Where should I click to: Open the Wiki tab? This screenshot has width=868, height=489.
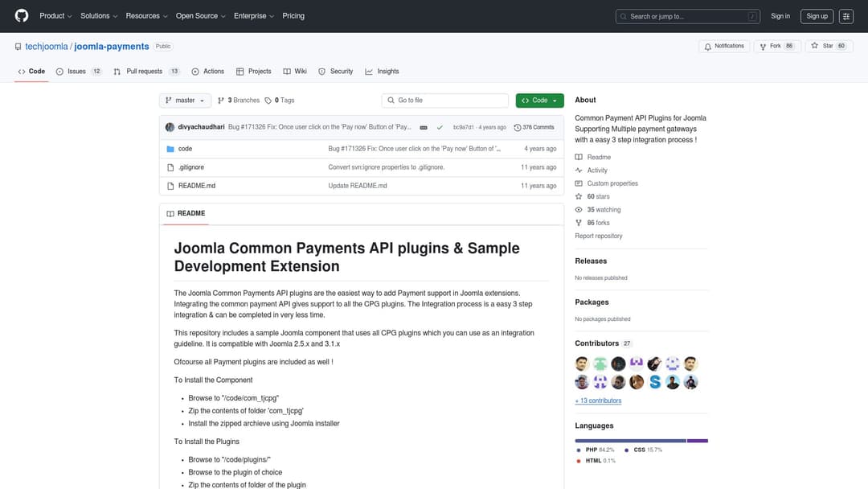click(x=295, y=72)
